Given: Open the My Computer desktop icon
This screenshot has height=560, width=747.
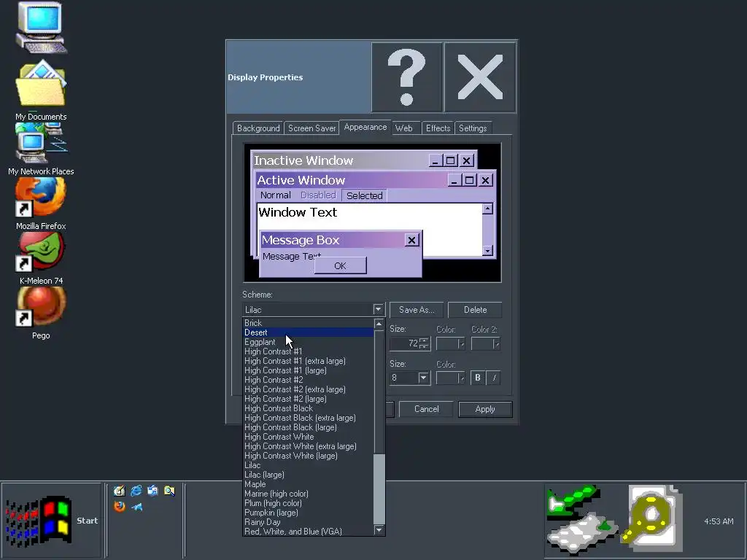Looking at the screenshot, I should point(41,27).
